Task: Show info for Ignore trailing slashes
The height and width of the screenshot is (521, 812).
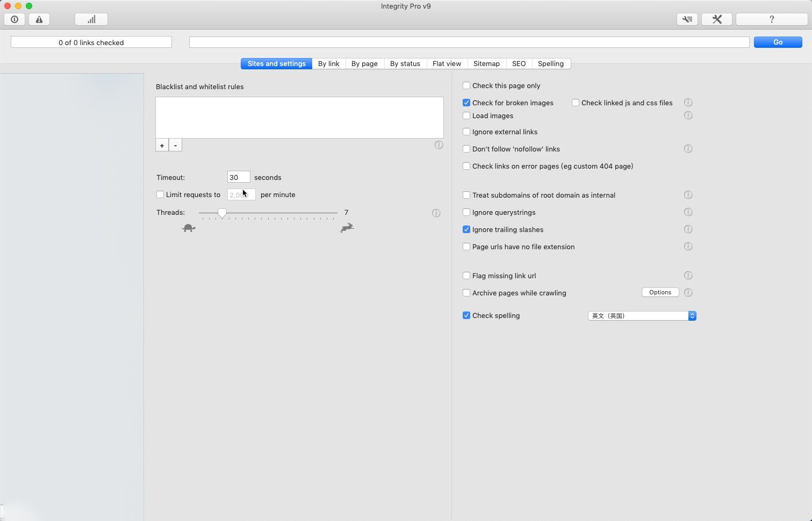Action: (x=688, y=229)
